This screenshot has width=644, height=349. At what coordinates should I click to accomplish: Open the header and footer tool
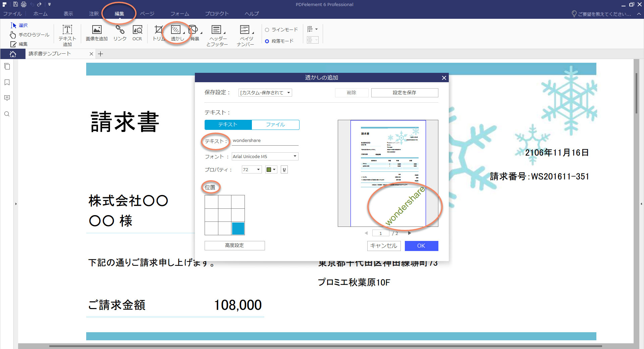217,33
